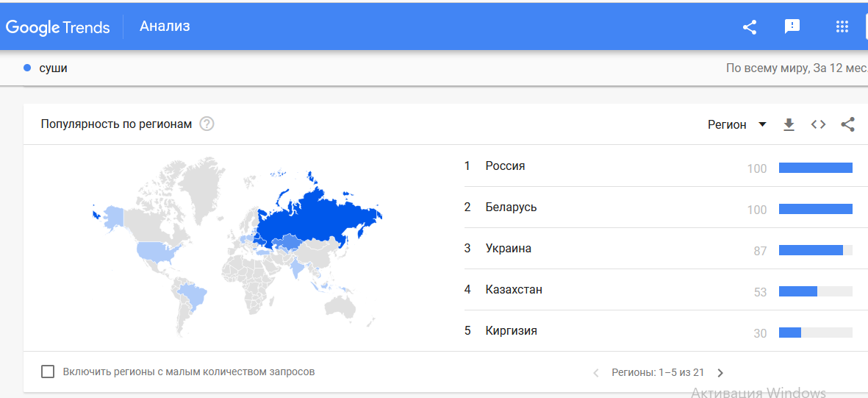868x398 pixels.
Task: Open Google Trends home logo
Action: point(57,26)
